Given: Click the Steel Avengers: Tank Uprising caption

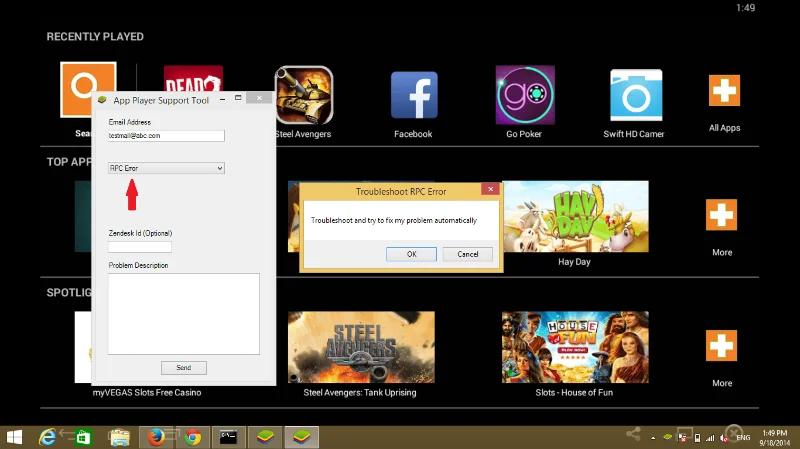Looking at the screenshot, I should point(360,392).
